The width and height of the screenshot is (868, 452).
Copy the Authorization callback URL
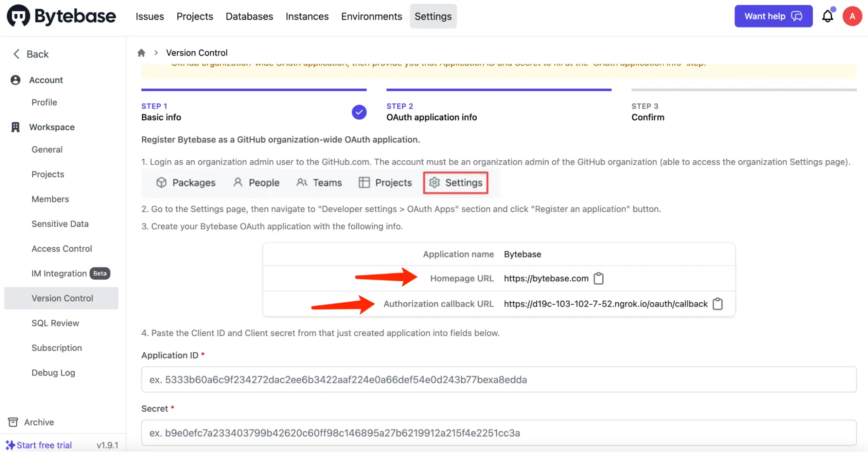pyautogui.click(x=717, y=304)
